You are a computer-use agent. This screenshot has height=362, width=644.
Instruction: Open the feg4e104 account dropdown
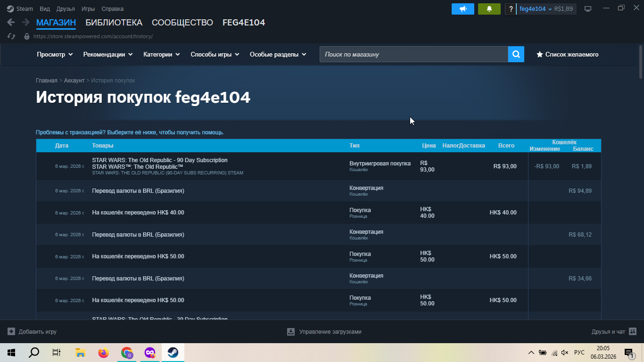click(x=536, y=9)
